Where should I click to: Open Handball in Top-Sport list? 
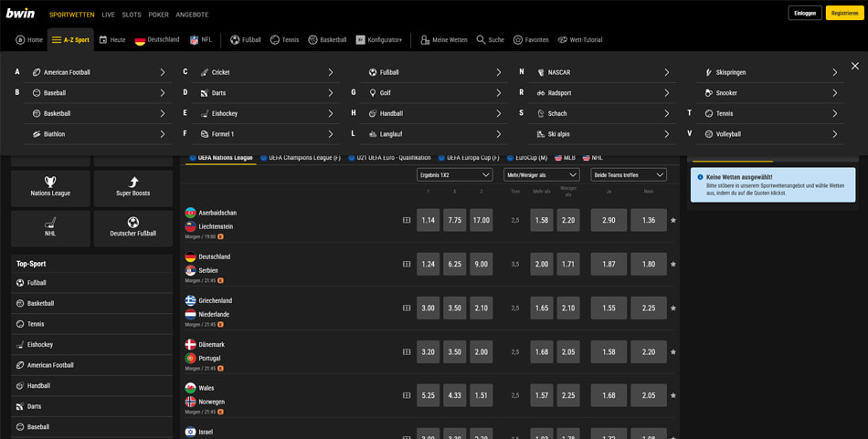tap(92, 386)
